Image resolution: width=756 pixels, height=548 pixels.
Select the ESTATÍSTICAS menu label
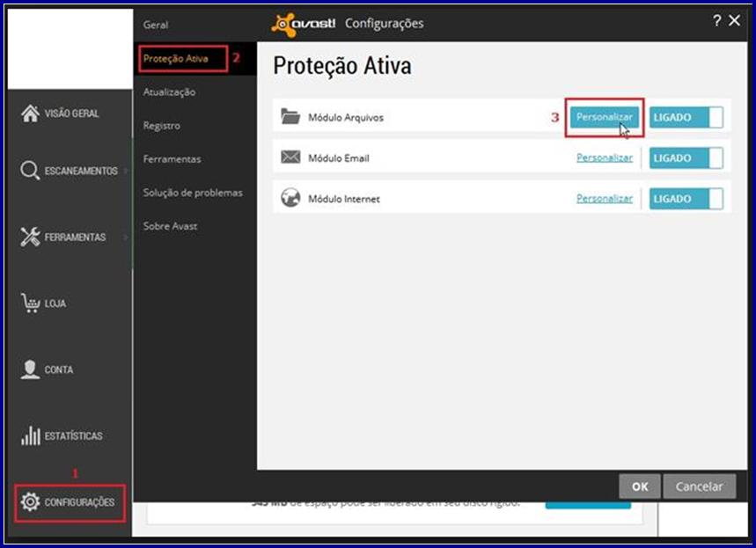click(73, 436)
